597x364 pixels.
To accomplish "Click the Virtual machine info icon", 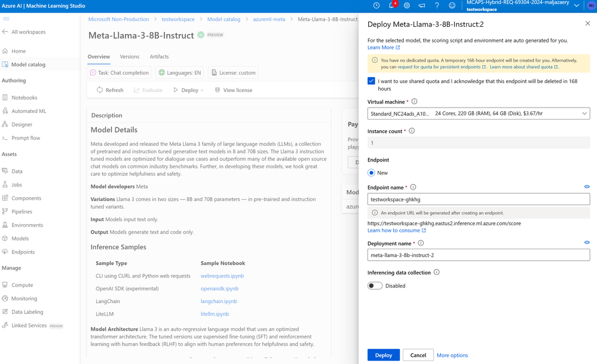I will tap(414, 102).
